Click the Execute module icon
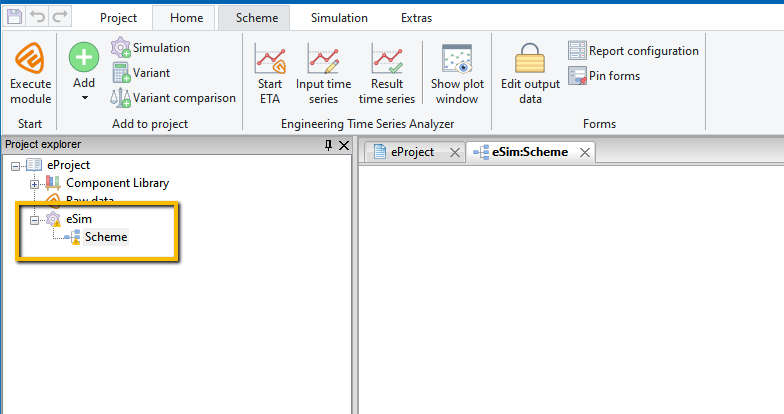Image resolution: width=784 pixels, height=414 pixels. [x=30, y=58]
